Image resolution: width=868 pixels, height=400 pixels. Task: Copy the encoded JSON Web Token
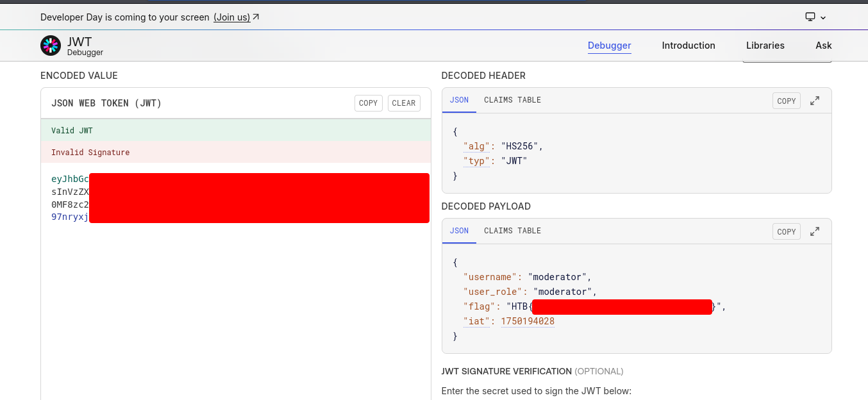pyautogui.click(x=368, y=103)
